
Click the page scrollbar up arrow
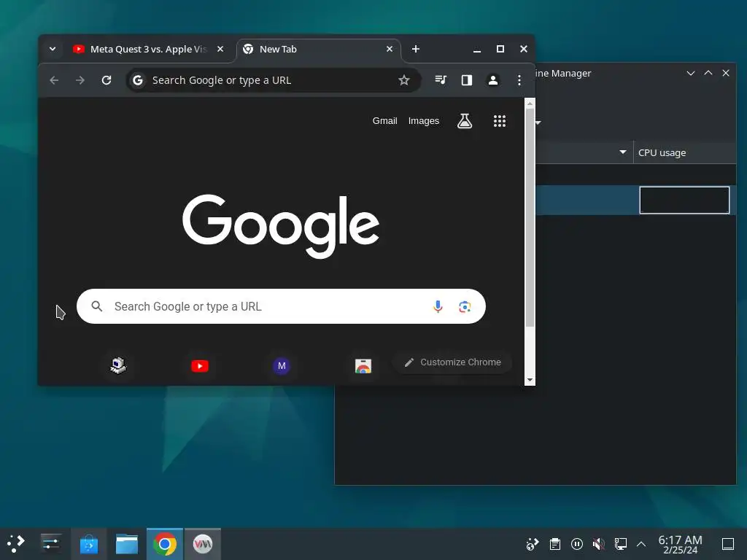[x=530, y=104]
